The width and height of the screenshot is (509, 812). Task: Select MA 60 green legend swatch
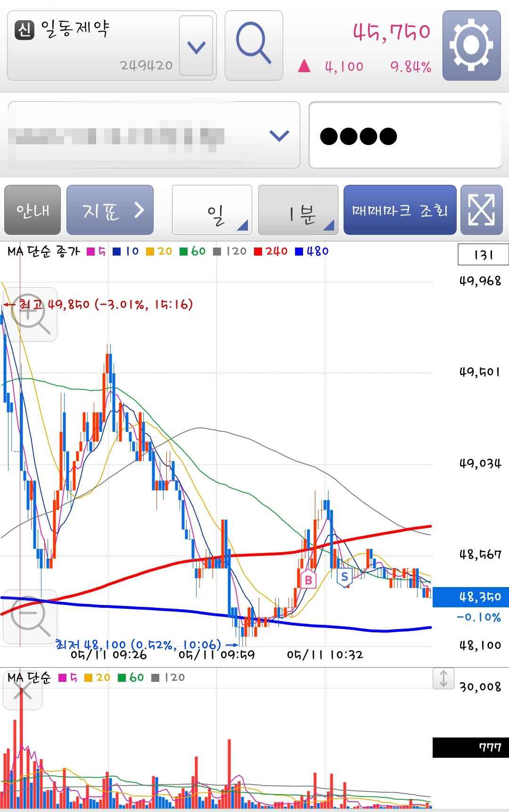pos(183,252)
